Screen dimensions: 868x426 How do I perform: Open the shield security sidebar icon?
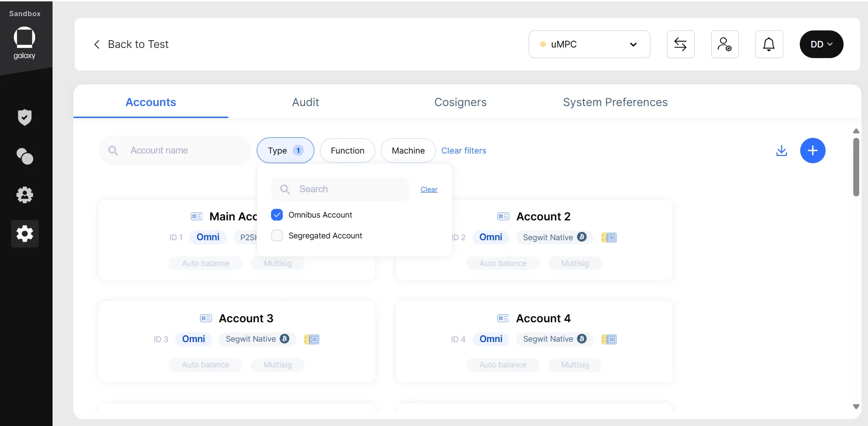(24, 118)
